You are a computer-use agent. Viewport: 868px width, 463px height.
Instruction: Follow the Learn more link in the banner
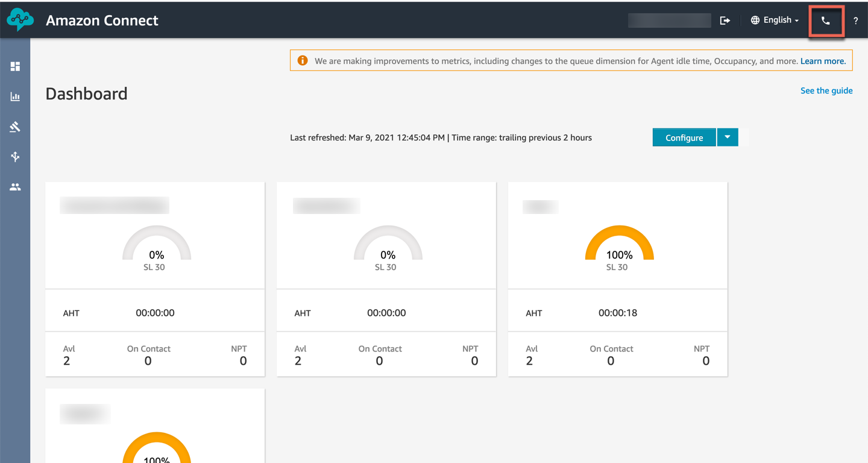823,61
